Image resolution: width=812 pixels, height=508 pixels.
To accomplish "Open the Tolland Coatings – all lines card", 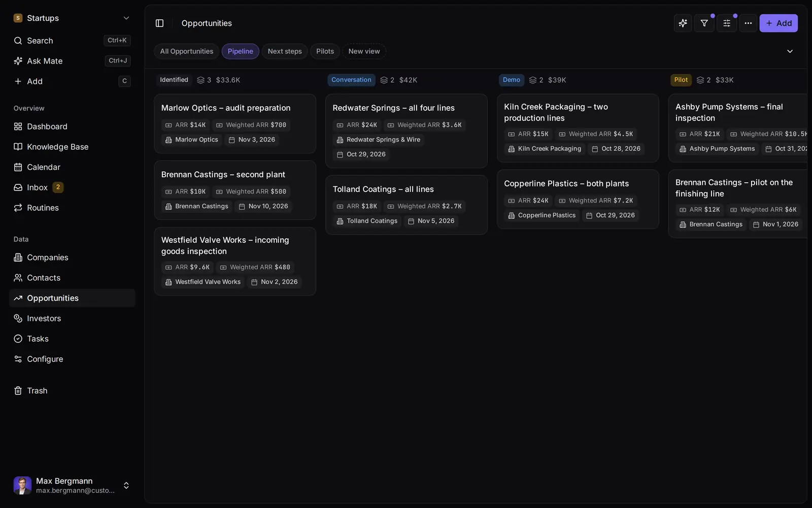I will [407, 205].
